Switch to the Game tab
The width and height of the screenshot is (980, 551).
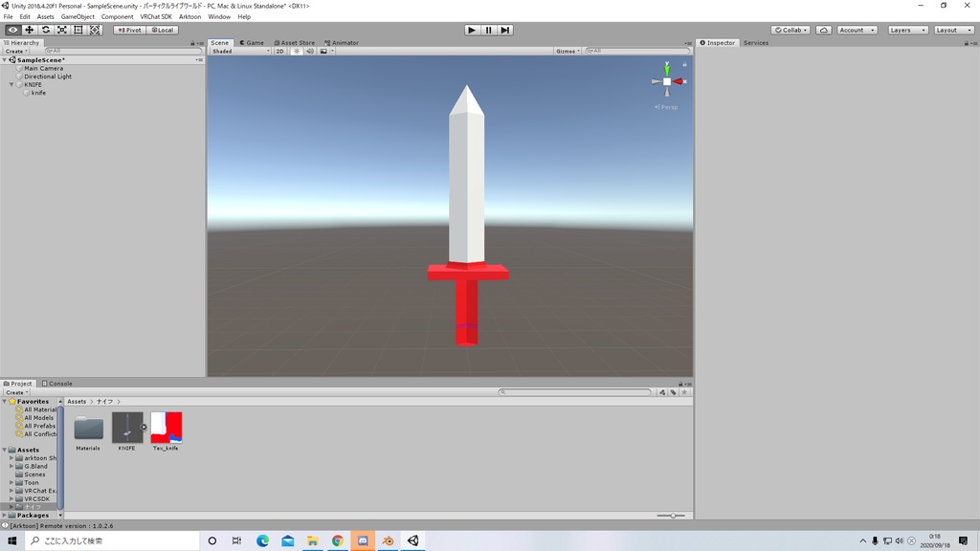pos(252,42)
